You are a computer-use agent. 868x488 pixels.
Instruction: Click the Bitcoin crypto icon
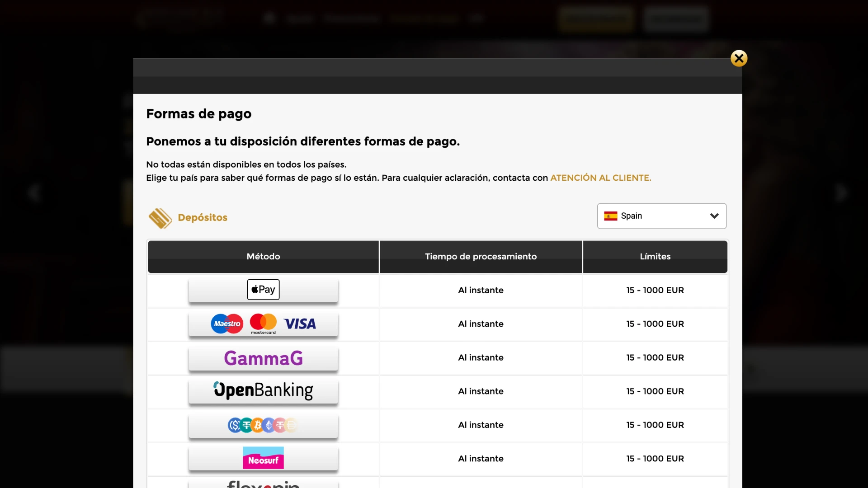(x=258, y=425)
